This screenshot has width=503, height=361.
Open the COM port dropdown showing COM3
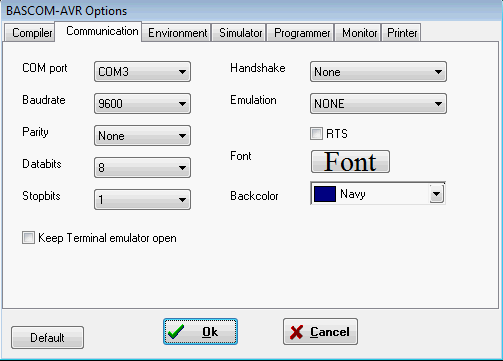click(x=142, y=71)
